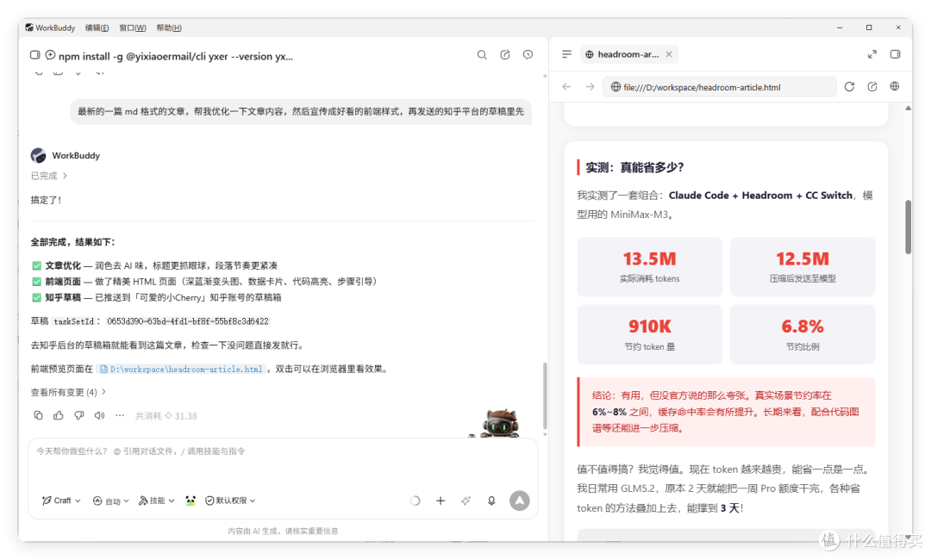The width and height of the screenshot is (931, 560).
Task: Open the 默认权限 permissions dropdown
Action: pos(230,501)
